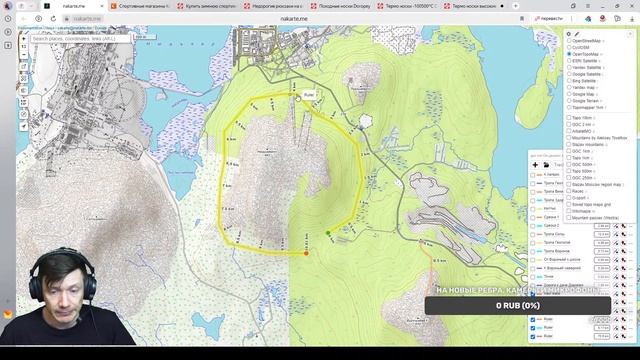Open more options for К Вороньей северной
640x360 pixels.
point(631,268)
